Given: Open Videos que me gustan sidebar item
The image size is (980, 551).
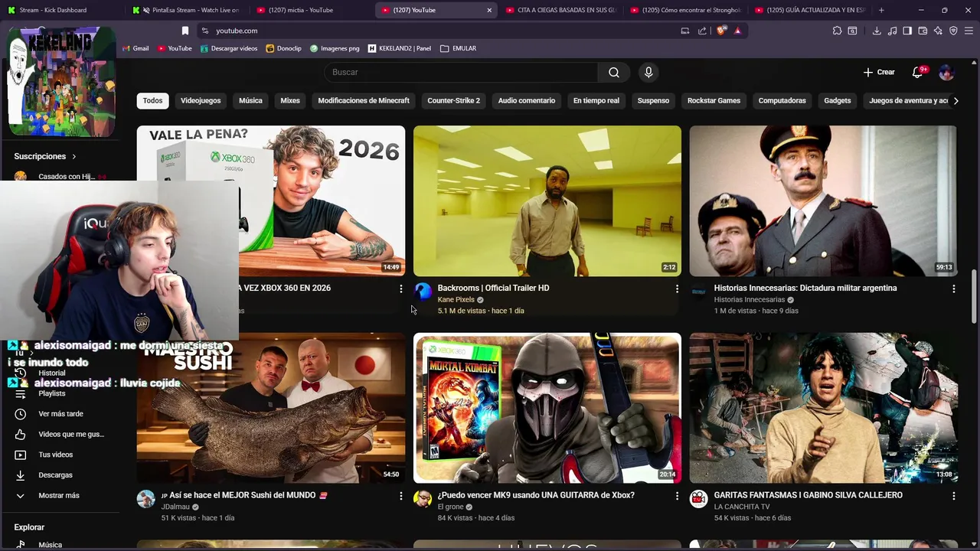Looking at the screenshot, I should click(x=58, y=434).
